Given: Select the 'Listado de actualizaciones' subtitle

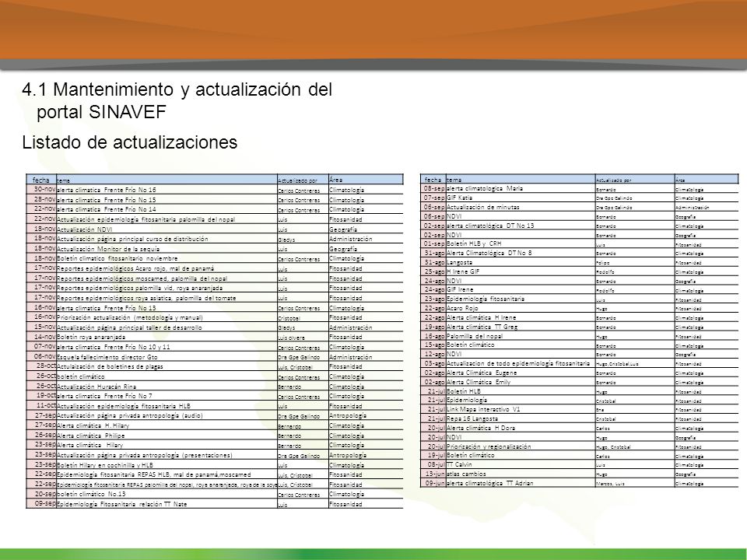Looking at the screenshot, I should coord(130,142).
